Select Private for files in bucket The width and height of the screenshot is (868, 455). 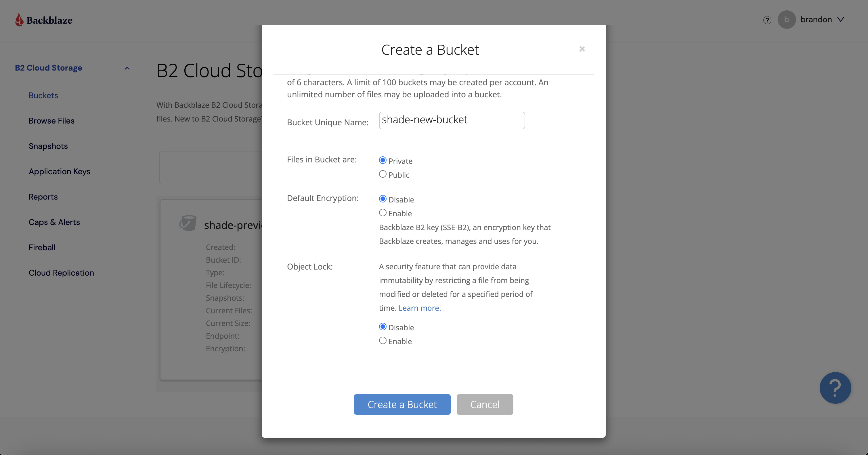(383, 161)
